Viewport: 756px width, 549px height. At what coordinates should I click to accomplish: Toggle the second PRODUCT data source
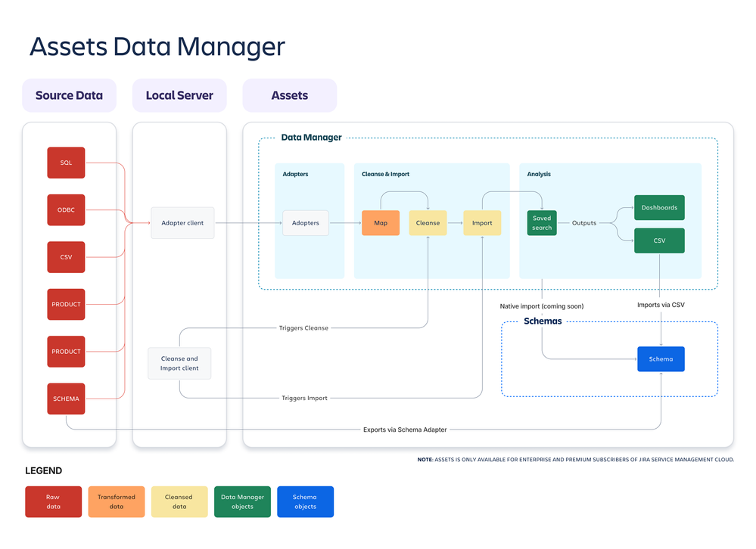(66, 351)
